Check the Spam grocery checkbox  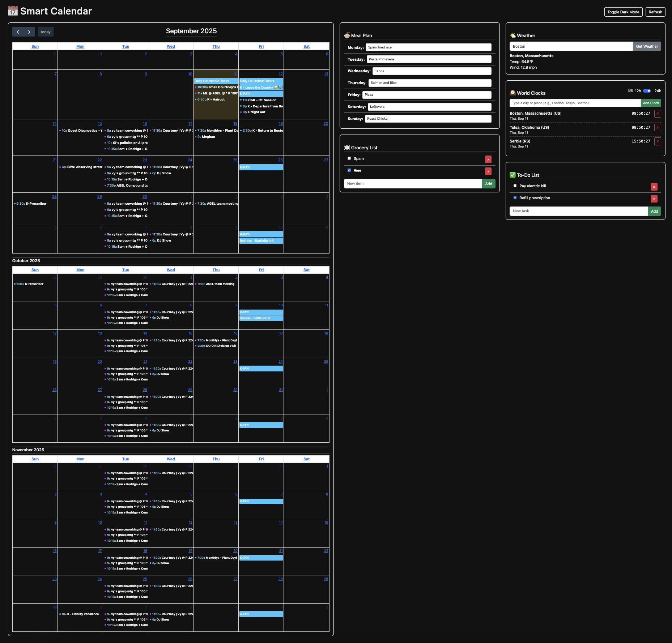(349, 158)
